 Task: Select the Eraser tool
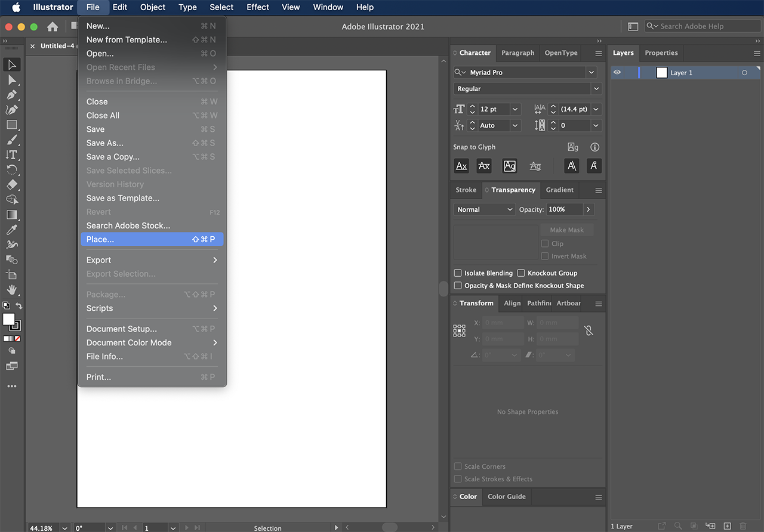point(12,185)
